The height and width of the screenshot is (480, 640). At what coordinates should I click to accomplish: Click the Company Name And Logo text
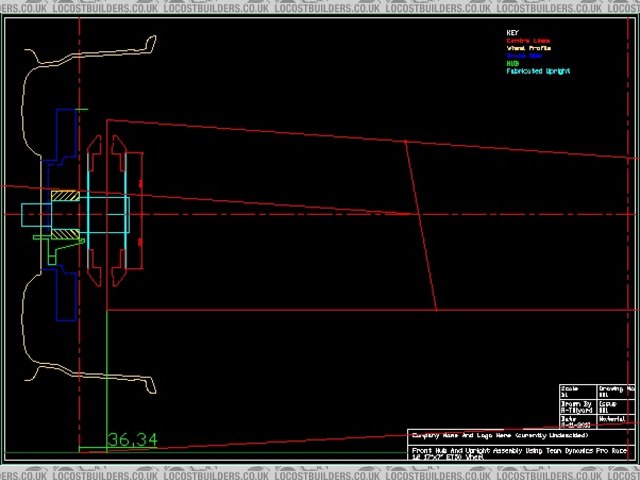pos(500,436)
